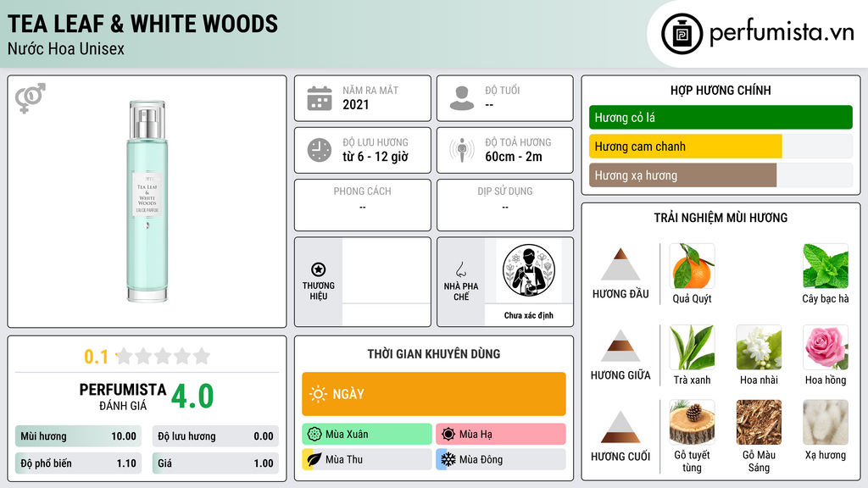Click the green 4.0 Perfumista rating
Screen dimensions: 868x488
(192, 396)
